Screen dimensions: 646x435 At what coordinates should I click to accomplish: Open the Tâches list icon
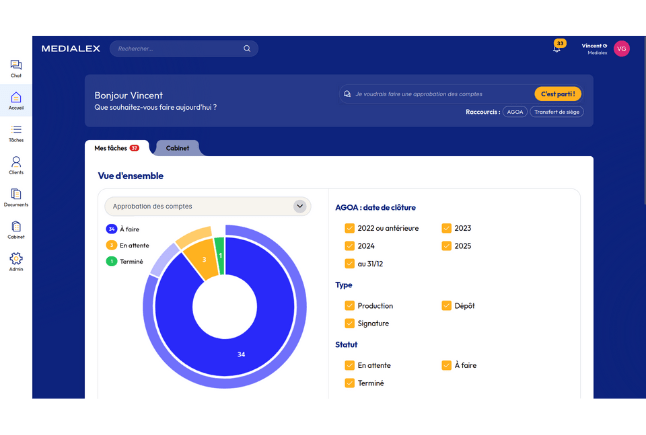[x=16, y=131]
